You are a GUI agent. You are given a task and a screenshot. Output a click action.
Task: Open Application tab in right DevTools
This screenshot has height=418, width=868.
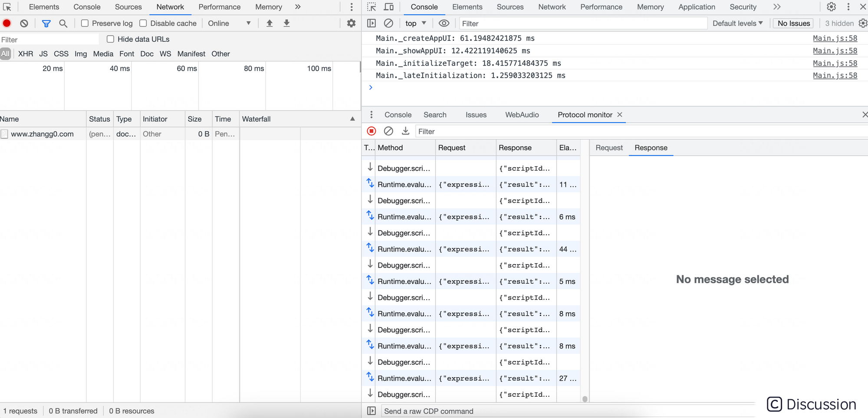697,7
